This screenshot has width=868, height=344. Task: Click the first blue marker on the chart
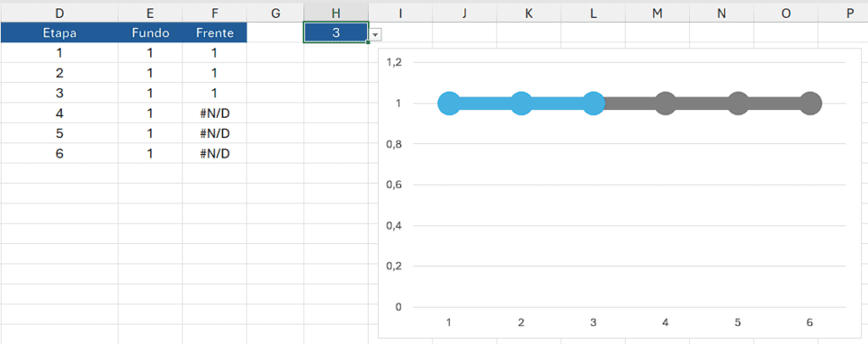tap(449, 104)
